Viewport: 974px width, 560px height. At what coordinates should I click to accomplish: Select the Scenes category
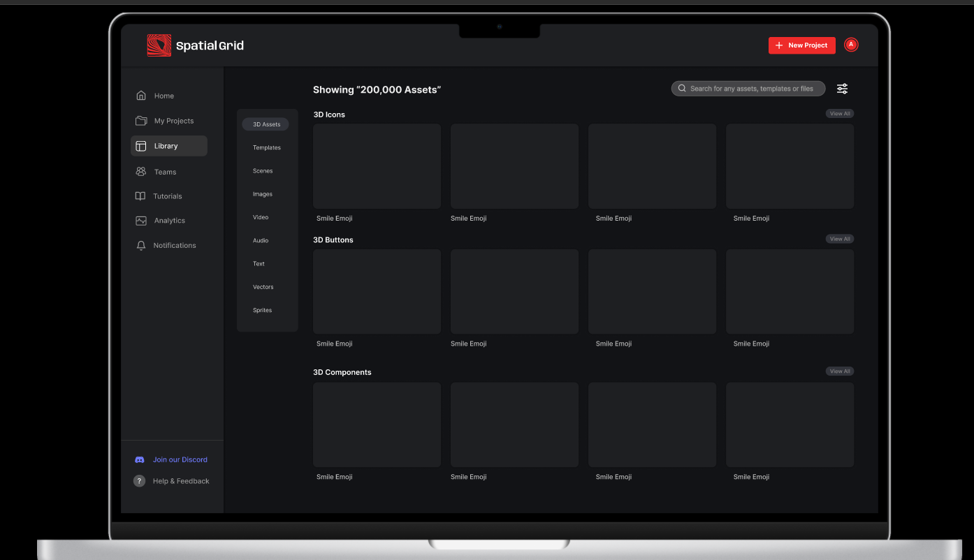(x=263, y=171)
